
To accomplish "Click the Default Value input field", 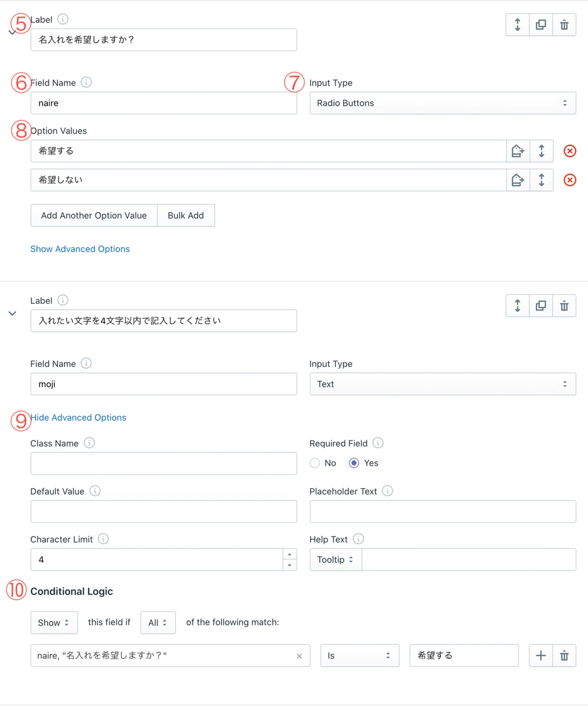I will pos(164,511).
